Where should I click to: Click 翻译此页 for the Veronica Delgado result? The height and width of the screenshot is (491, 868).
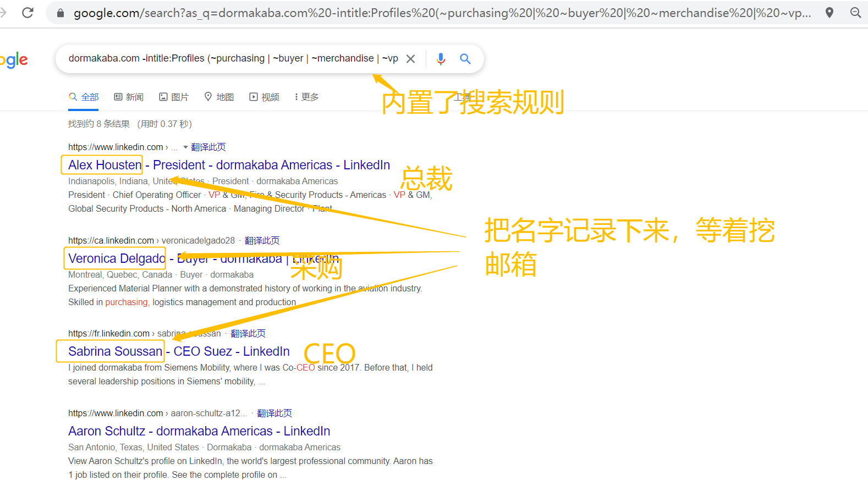262,241
